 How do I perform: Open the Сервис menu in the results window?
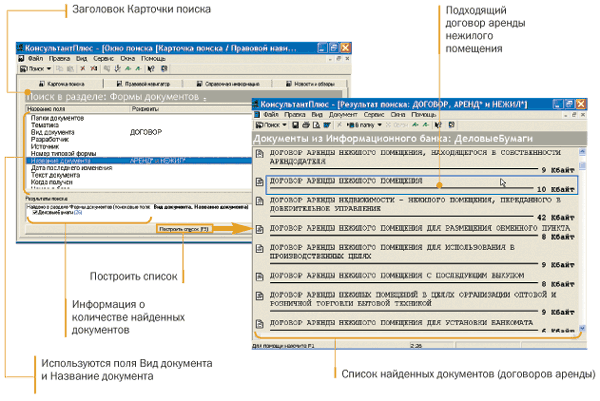tap(374, 115)
